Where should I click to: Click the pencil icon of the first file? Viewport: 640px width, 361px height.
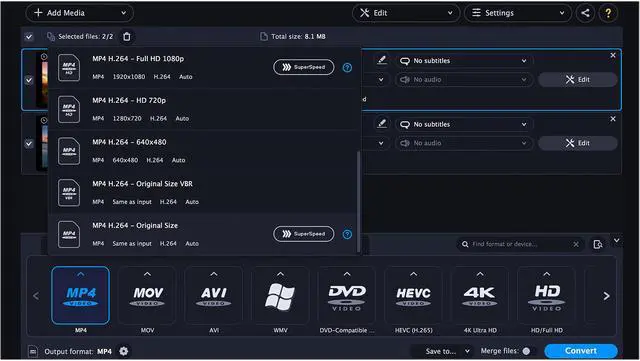click(x=382, y=60)
